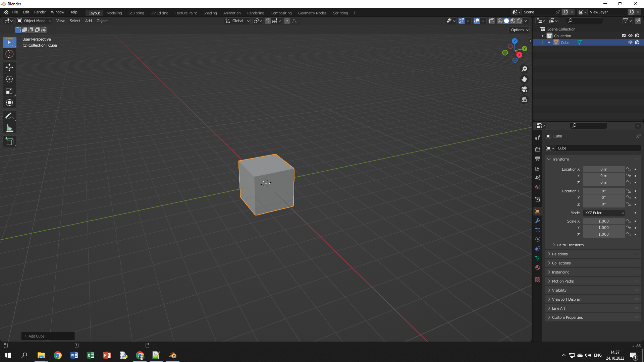
Task: Switch perspective/orthographic grid icon
Action: click(524, 100)
